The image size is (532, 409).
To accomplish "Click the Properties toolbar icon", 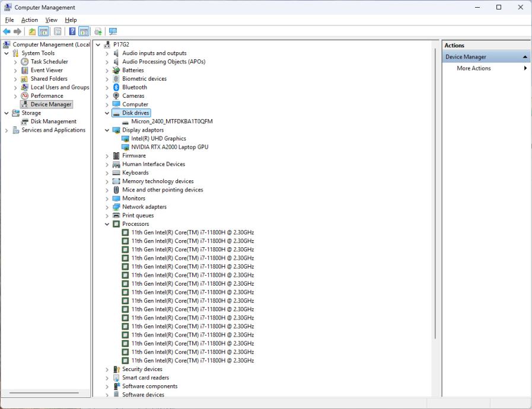I will point(58,31).
